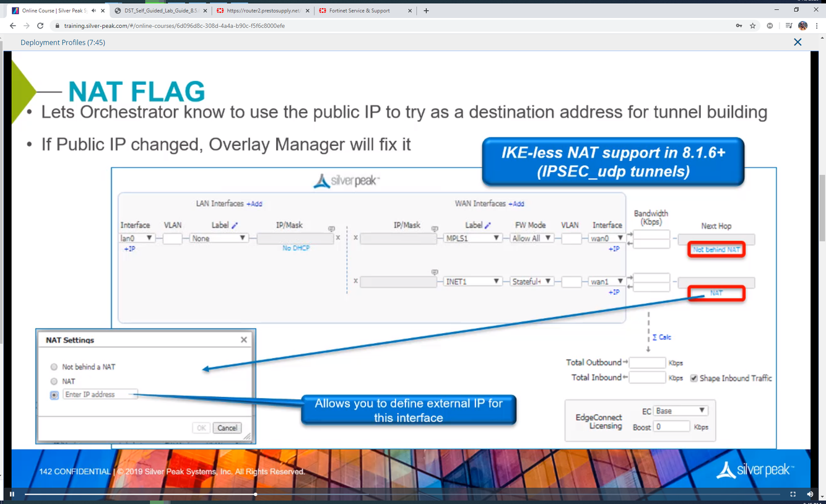Go back to previous page
This screenshot has width=826, height=504.
12,25
